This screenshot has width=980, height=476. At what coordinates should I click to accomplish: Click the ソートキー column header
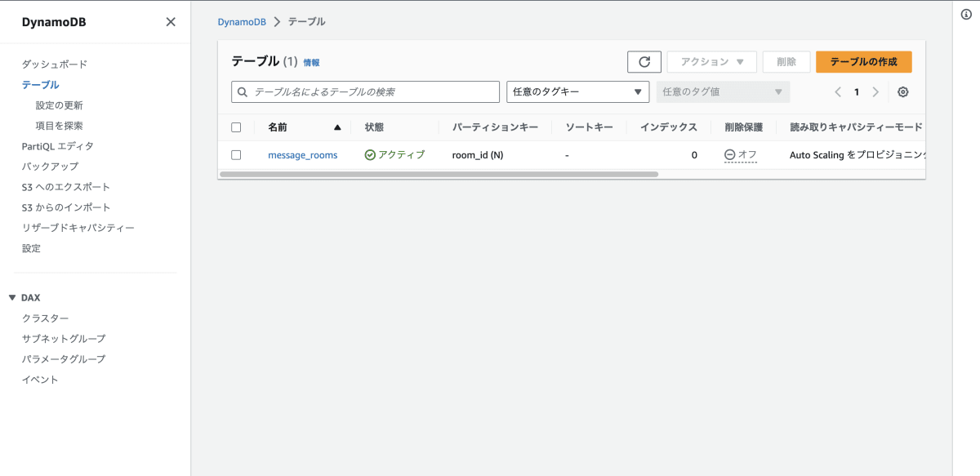click(x=590, y=127)
